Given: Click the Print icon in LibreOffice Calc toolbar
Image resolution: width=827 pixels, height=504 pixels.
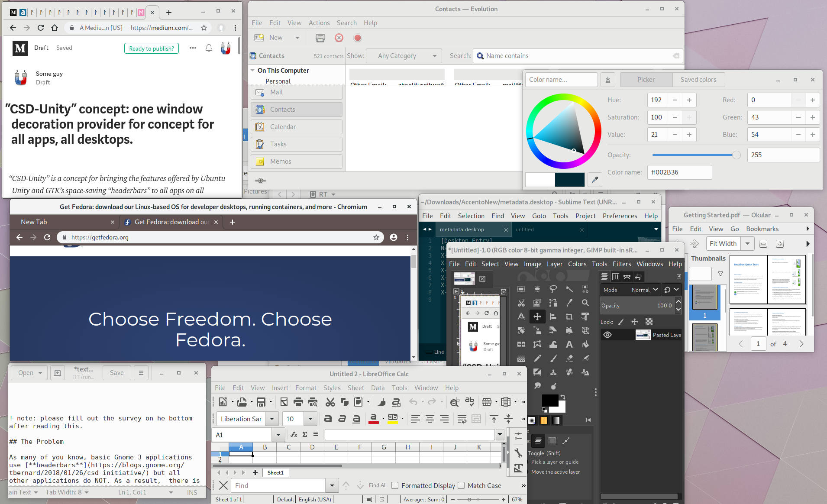Looking at the screenshot, I should tap(298, 402).
